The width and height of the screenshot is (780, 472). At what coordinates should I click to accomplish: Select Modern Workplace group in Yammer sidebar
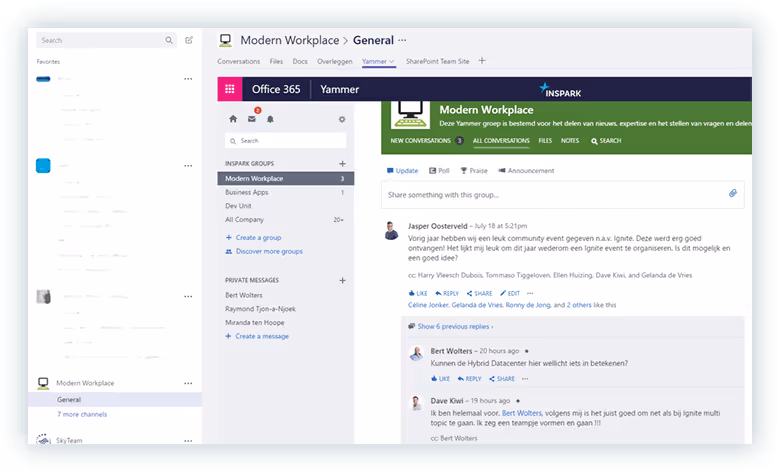[286, 179]
